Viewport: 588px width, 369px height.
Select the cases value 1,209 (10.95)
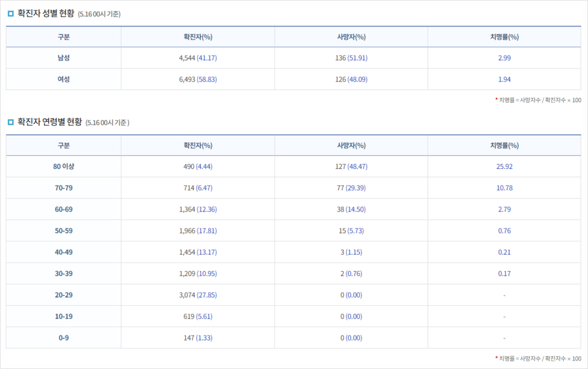click(x=198, y=274)
